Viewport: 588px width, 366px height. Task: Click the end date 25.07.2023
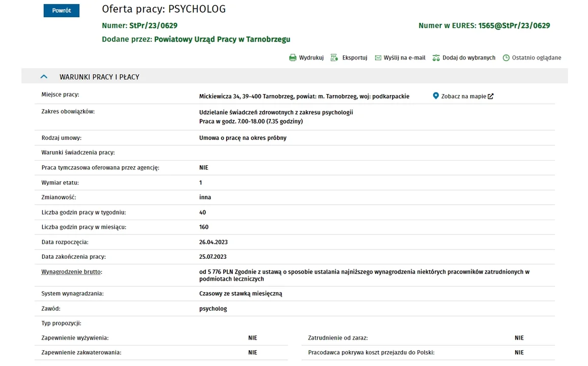pyautogui.click(x=212, y=257)
